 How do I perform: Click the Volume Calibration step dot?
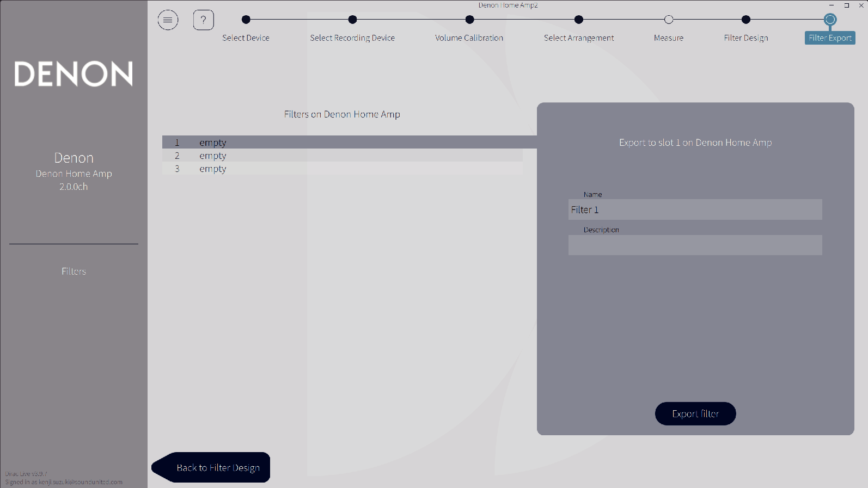470,20
